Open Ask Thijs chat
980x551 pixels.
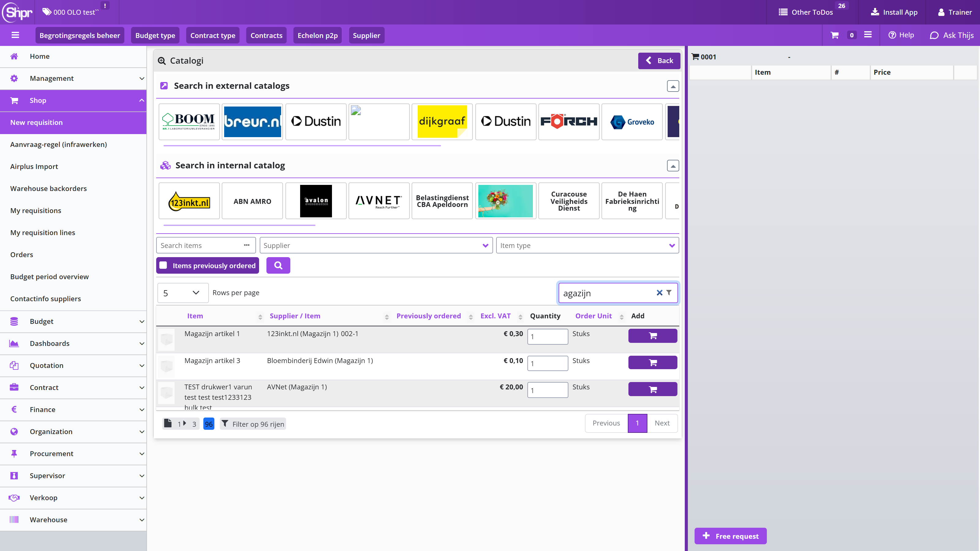(952, 36)
